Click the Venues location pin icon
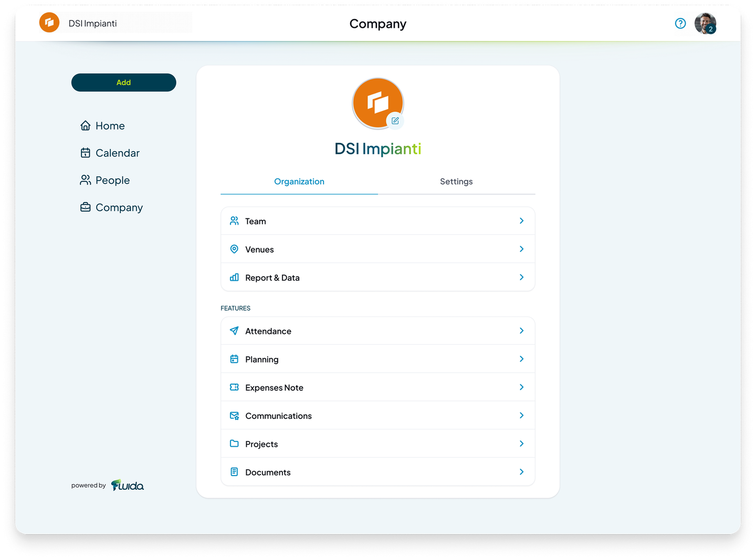Image resolution: width=756 pixels, height=559 pixels. [234, 249]
